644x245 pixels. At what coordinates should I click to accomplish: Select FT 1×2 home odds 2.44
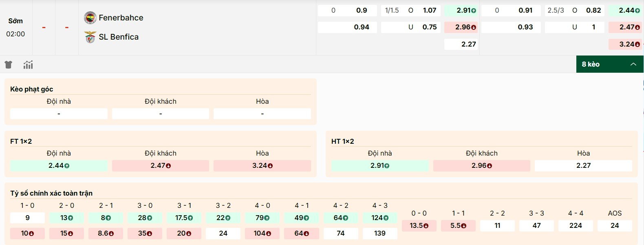click(x=59, y=166)
